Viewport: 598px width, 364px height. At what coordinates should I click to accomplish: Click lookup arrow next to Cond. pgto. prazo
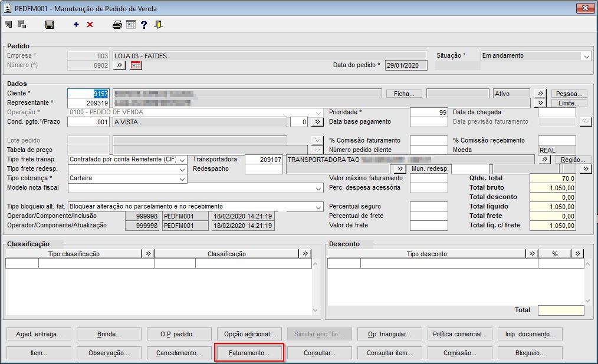(317, 122)
